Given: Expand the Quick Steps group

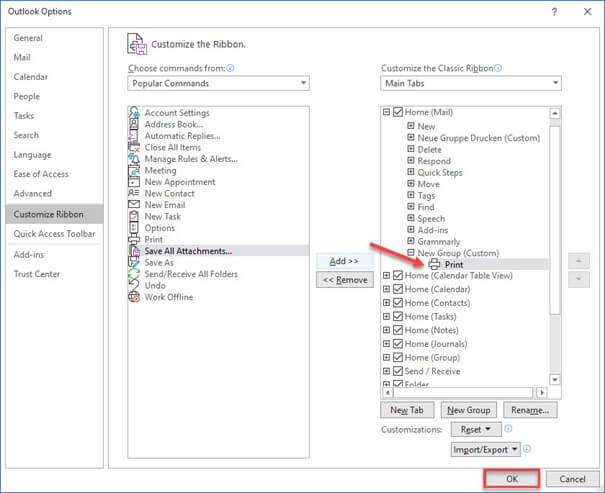Looking at the screenshot, I should (x=411, y=172).
